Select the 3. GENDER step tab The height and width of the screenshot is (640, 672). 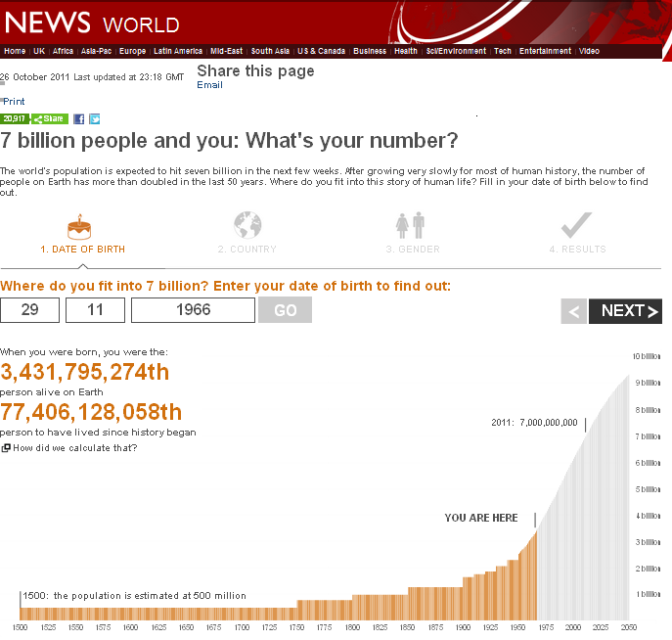click(x=413, y=250)
